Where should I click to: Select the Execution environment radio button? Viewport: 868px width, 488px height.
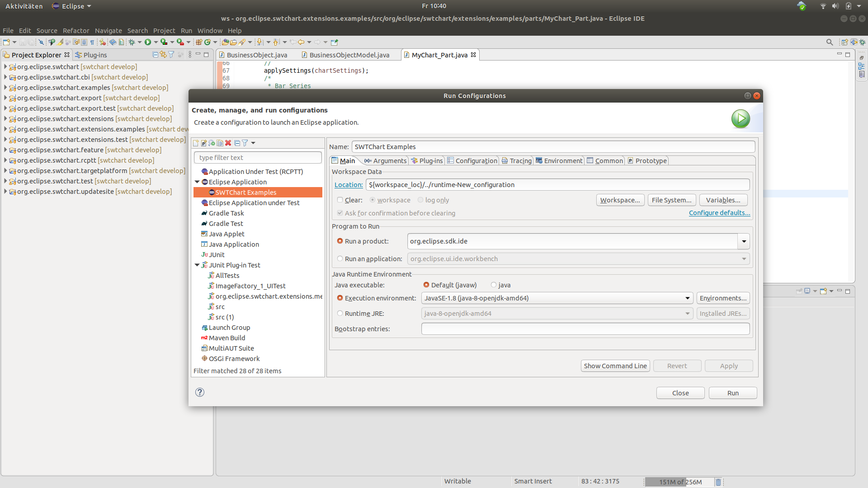pos(340,298)
